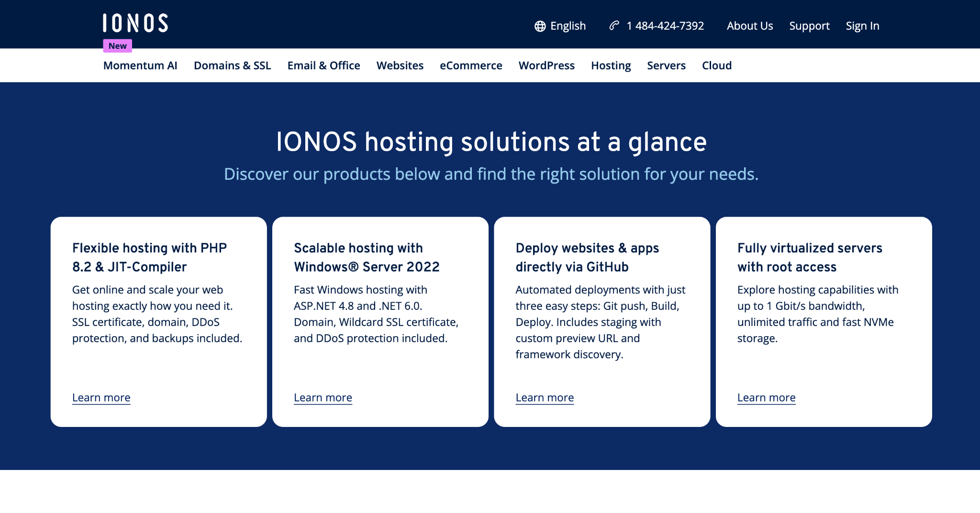Click the 'Discover our products below' subtitle
The image size is (980, 513).
click(x=491, y=174)
